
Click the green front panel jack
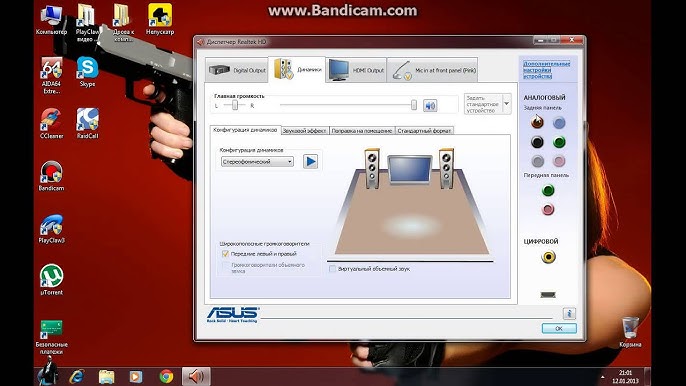[x=548, y=190]
